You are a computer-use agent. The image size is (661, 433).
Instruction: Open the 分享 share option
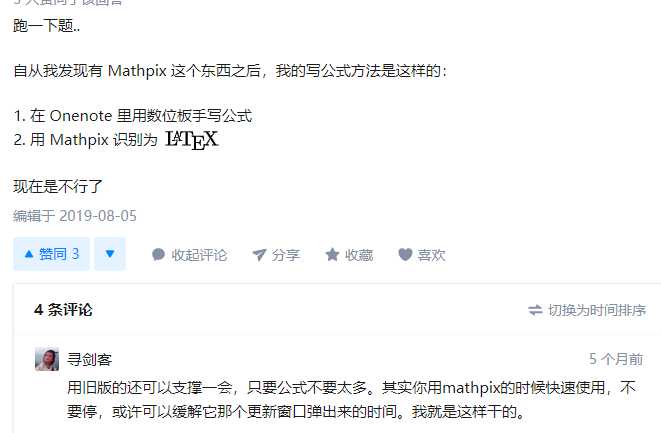click(285, 255)
